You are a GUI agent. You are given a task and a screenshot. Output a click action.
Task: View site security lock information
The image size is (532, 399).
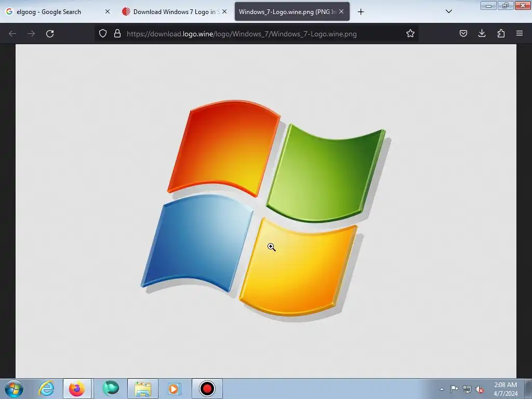pyautogui.click(x=117, y=34)
